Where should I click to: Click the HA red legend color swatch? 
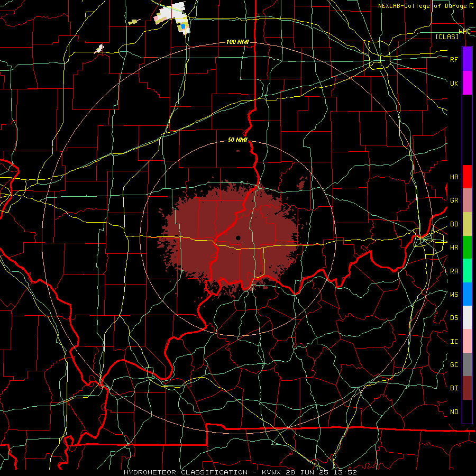467,177
